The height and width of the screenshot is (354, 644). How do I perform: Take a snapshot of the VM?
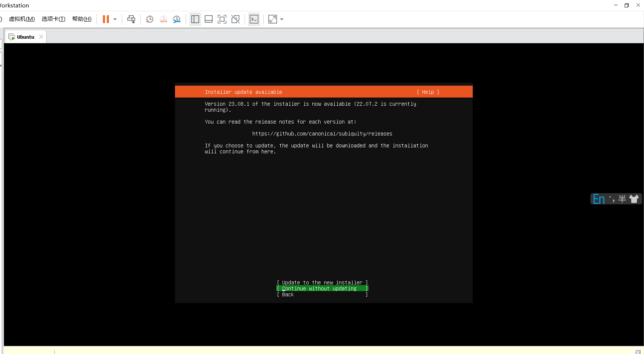coord(150,19)
